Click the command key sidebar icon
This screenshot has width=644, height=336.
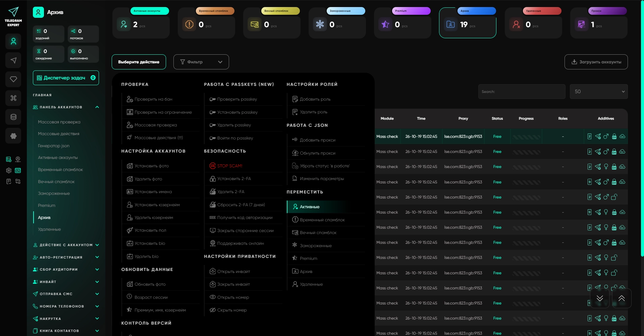click(x=13, y=98)
